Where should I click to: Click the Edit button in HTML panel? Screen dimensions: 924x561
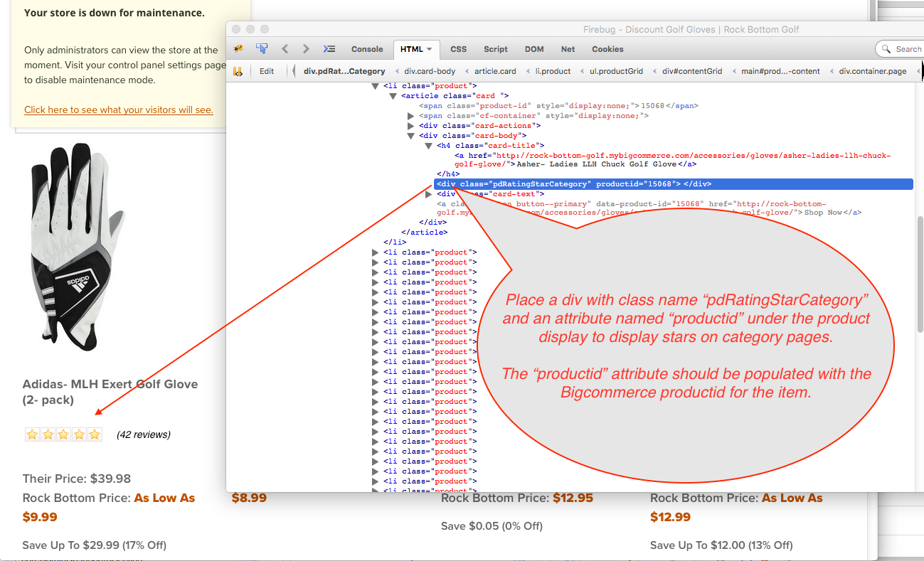267,71
